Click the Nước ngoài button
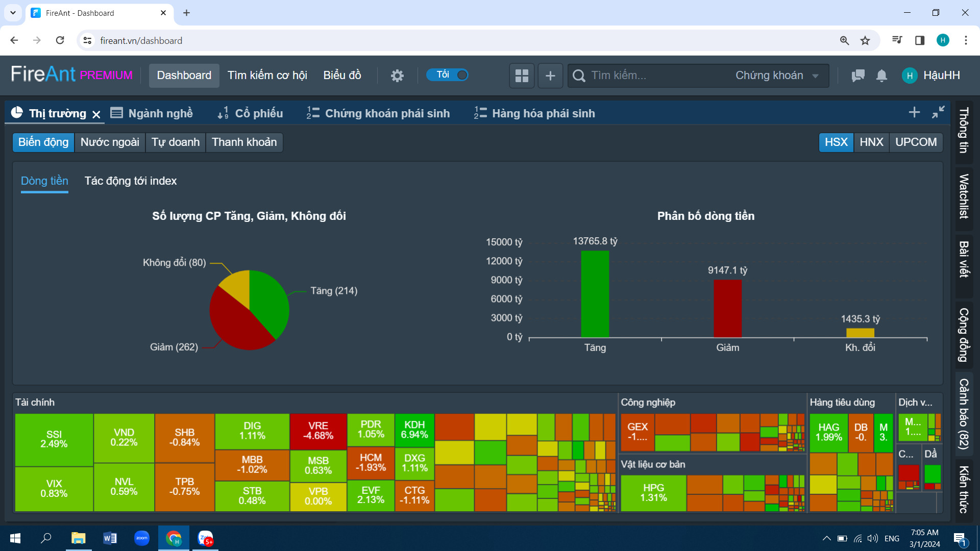This screenshot has width=980, height=551. (110, 142)
